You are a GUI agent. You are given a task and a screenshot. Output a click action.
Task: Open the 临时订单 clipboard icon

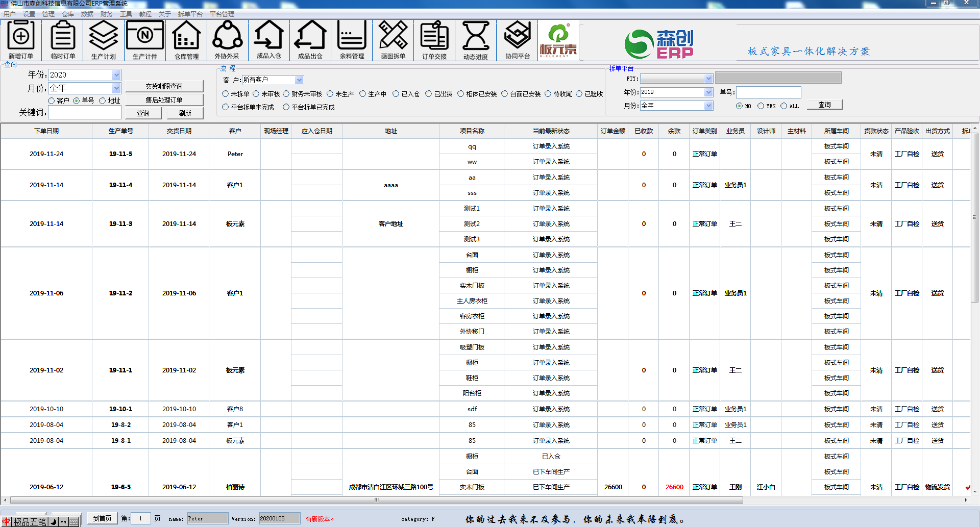tap(63, 40)
